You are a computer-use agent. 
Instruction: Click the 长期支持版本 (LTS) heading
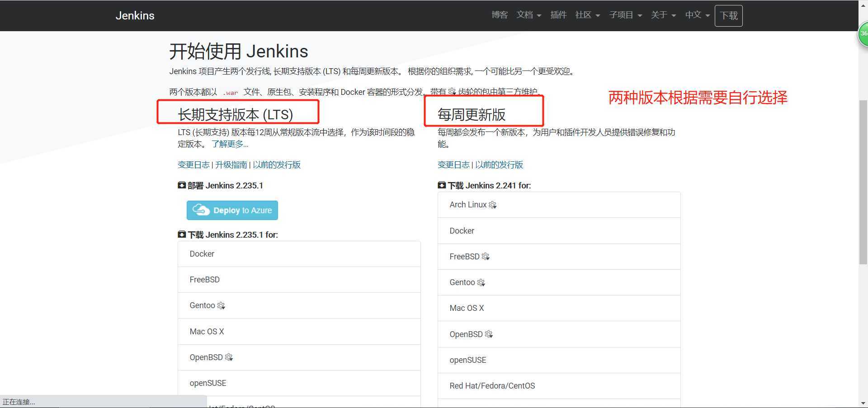click(x=235, y=115)
